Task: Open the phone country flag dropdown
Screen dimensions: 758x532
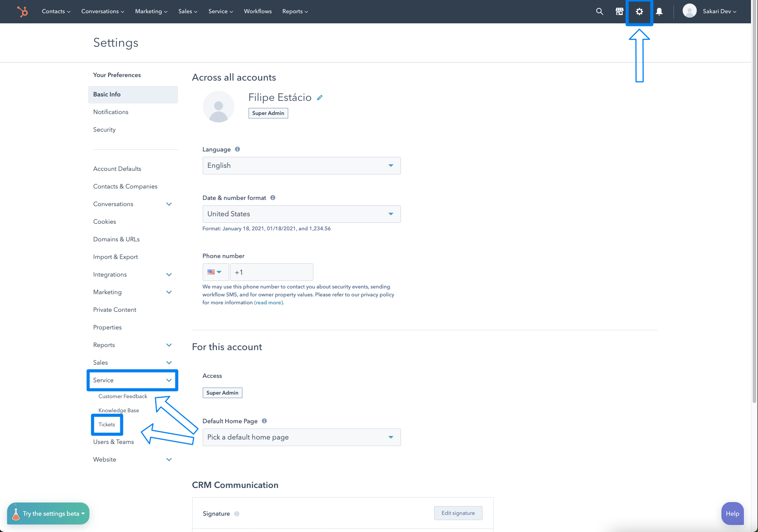Action: click(216, 272)
